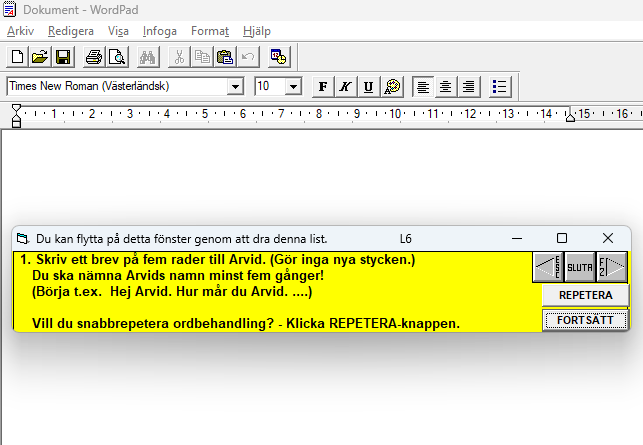The height and width of the screenshot is (445, 643).
Task: Expand the font size dropdown
Action: [293, 87]
